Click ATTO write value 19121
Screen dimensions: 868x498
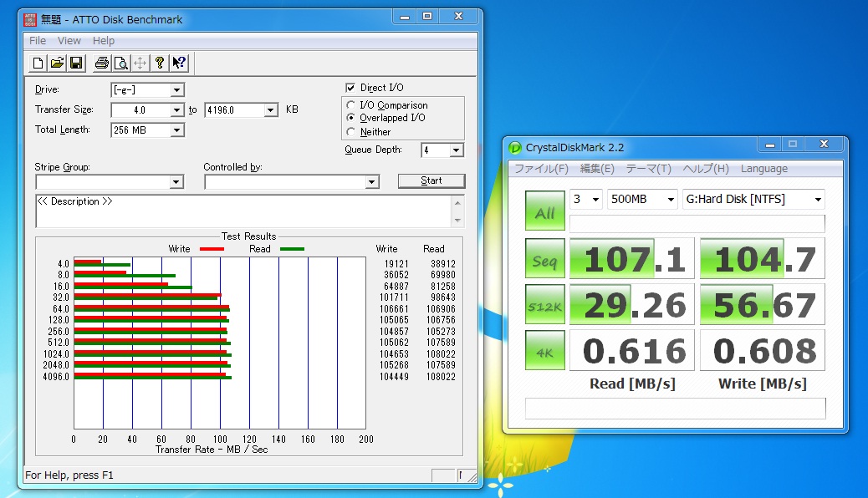(x=396, y=265)
